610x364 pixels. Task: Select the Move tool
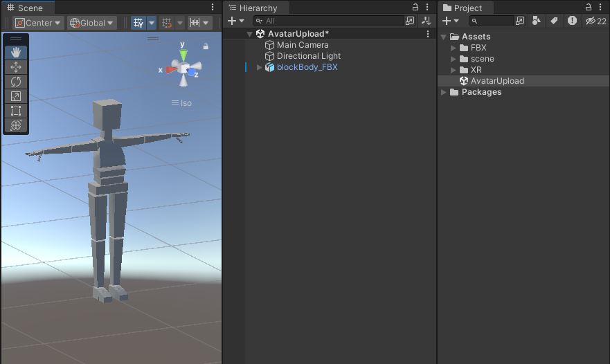[16, 67]
